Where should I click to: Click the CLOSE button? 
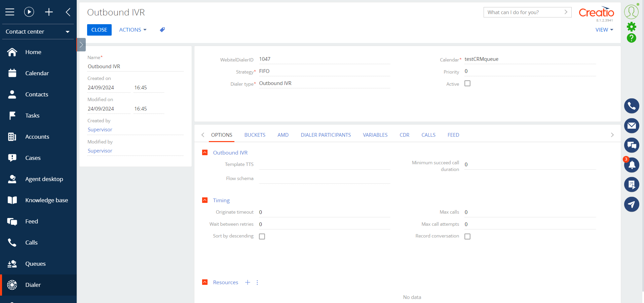pyautogui.click(x=99, y=30)
